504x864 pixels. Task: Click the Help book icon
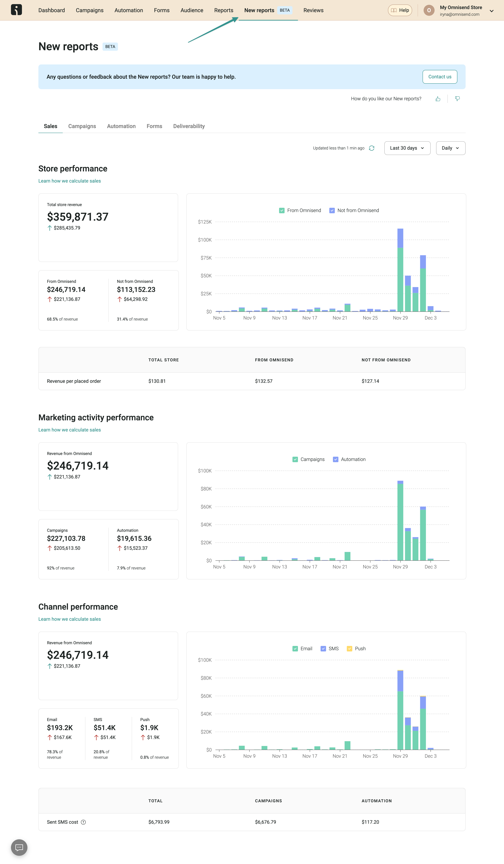(394, 10)
